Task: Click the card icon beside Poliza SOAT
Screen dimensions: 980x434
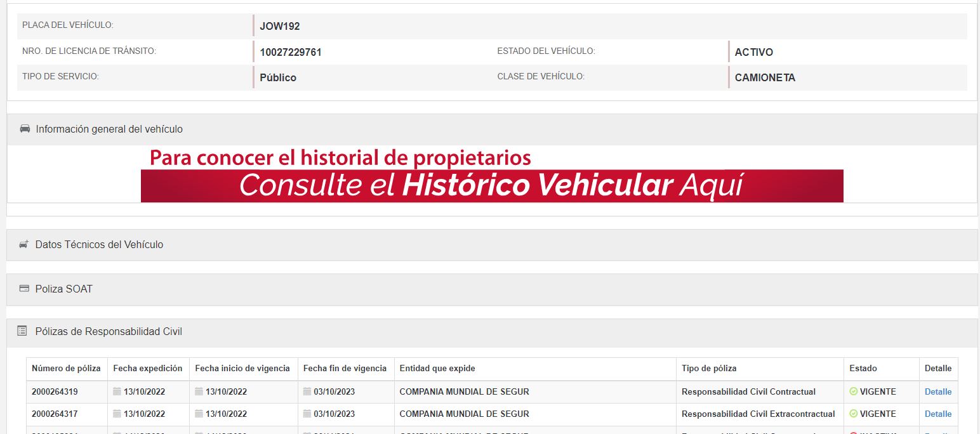Action: pyautogui.click(x=24, y=289)
